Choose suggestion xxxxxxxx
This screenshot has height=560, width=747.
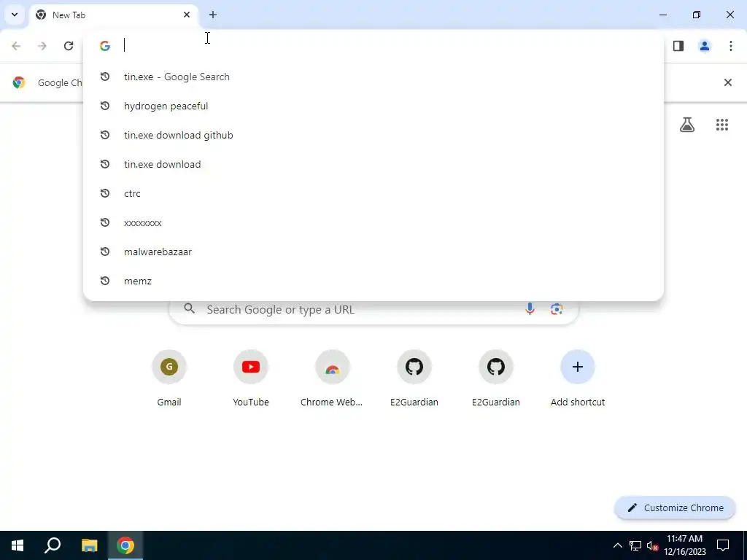[x=373, y=222]
